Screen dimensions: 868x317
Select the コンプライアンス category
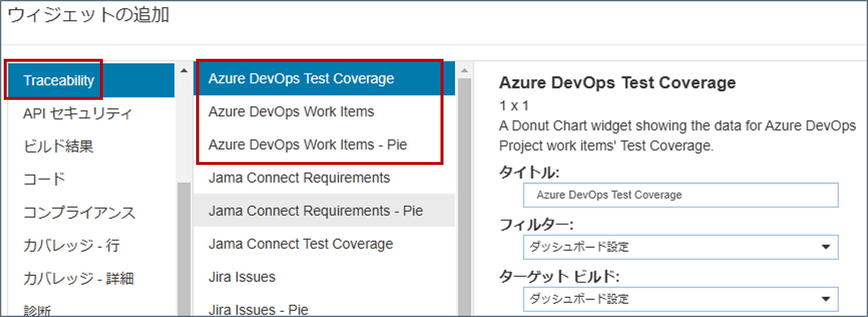[79, 213]
